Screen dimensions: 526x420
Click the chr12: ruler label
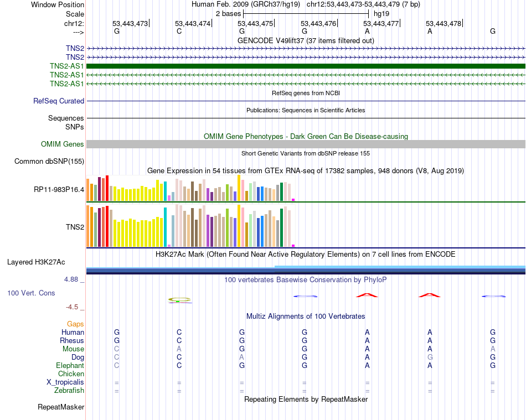click(x=74, y=23)
